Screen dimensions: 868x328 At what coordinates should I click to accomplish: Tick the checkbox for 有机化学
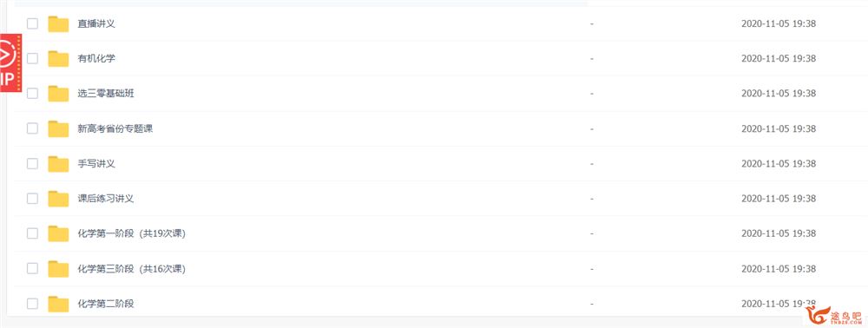click(33, 58)
